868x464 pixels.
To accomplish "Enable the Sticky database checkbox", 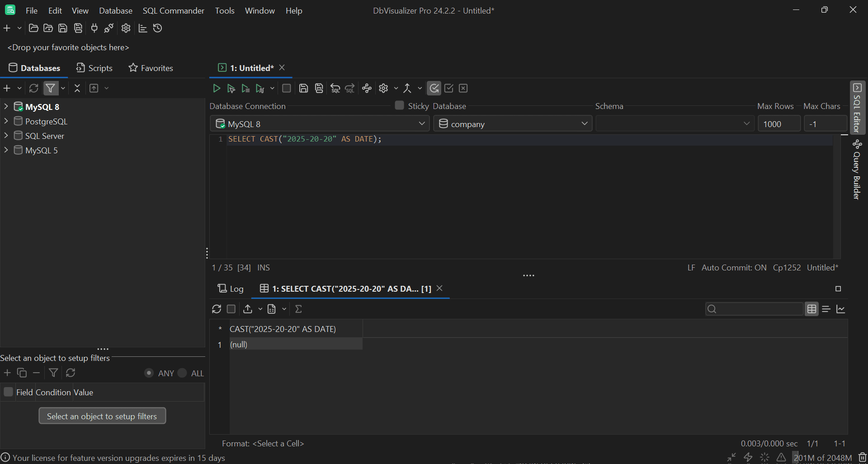I will tap(399, 105).
